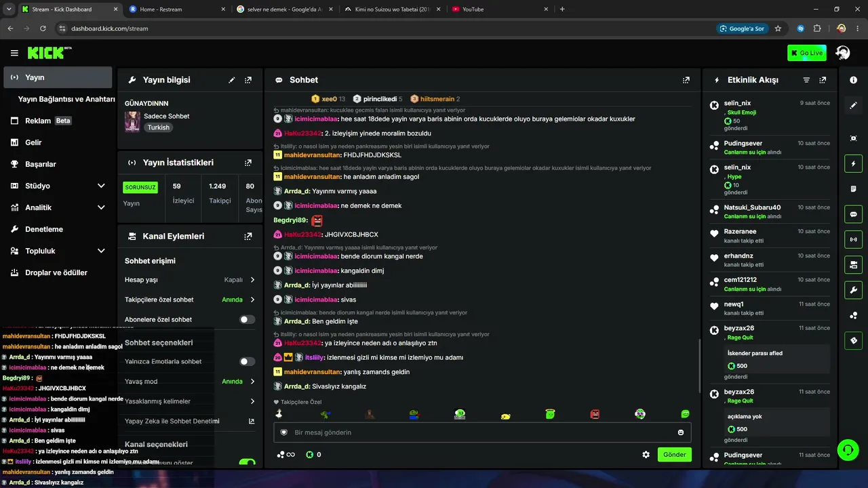The width and height of the screenshot is (868, 488).
Task: Pop out the Yayın İstatistikleri panel
Action: [248, 163]
